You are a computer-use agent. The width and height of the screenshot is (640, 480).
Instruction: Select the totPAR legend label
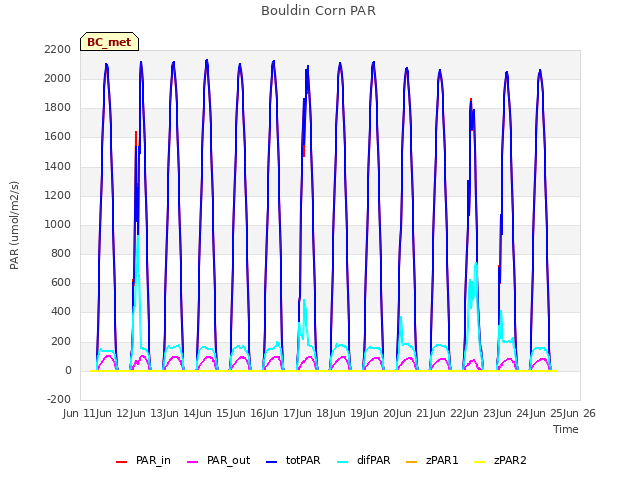tap(303, 460)
